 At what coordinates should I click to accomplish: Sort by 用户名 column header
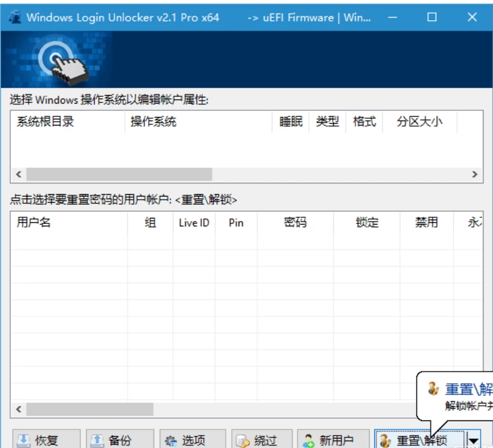click(x=69, y=222)
